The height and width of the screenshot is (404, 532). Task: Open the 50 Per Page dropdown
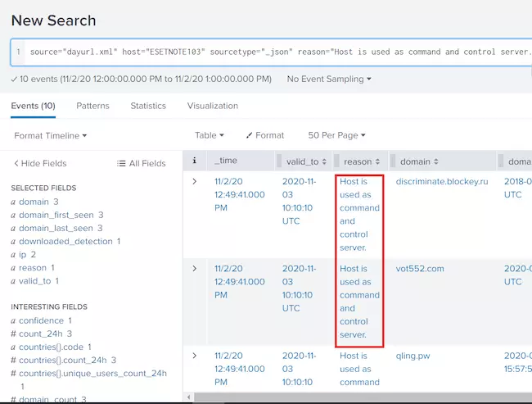tap(336, 135)
